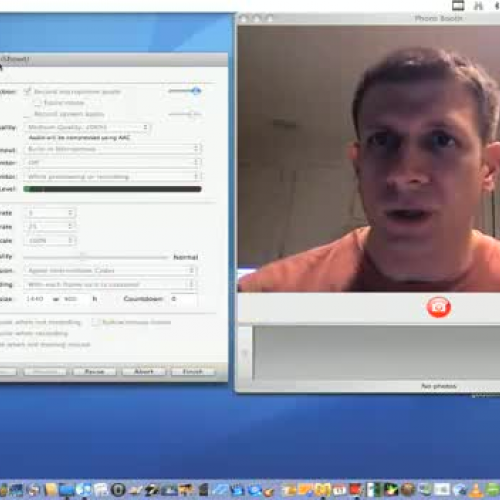Open the frame rate dropdown showing 5
The image size is (500, 500).
pos(50,213)
